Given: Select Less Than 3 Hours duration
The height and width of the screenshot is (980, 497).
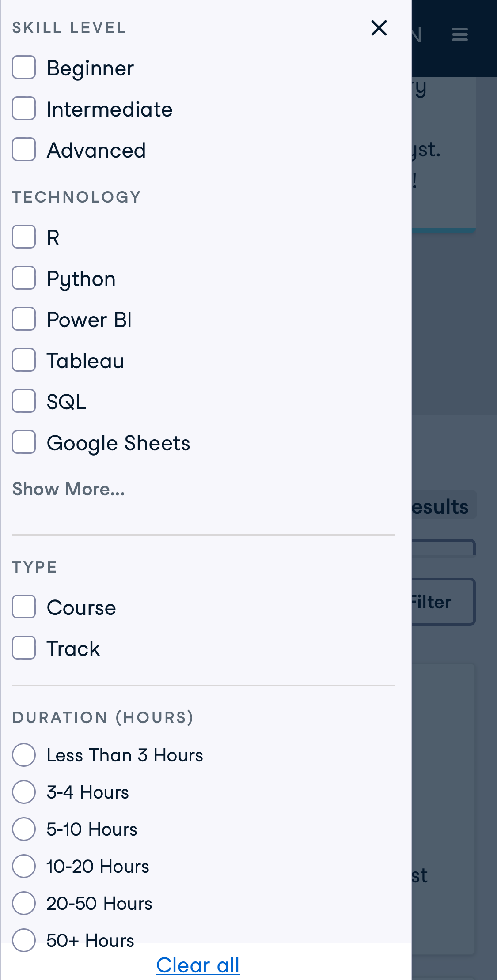Looking at the screenshot, I should point(24,755).
